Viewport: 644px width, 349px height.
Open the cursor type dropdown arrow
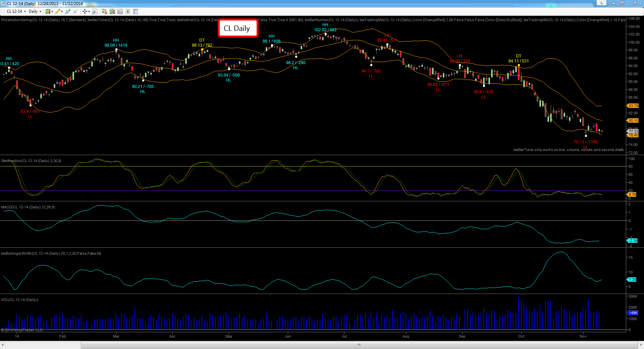pos(89,11)
